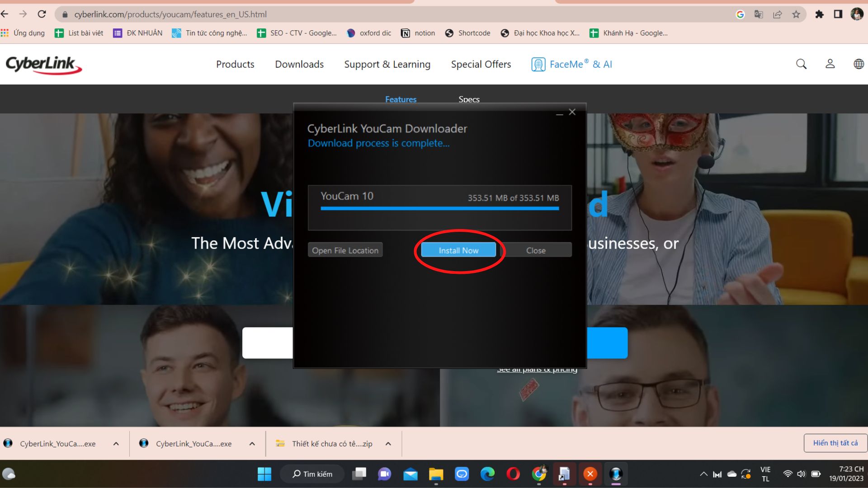Open Opera browser on taskbar

pos(513,474)
